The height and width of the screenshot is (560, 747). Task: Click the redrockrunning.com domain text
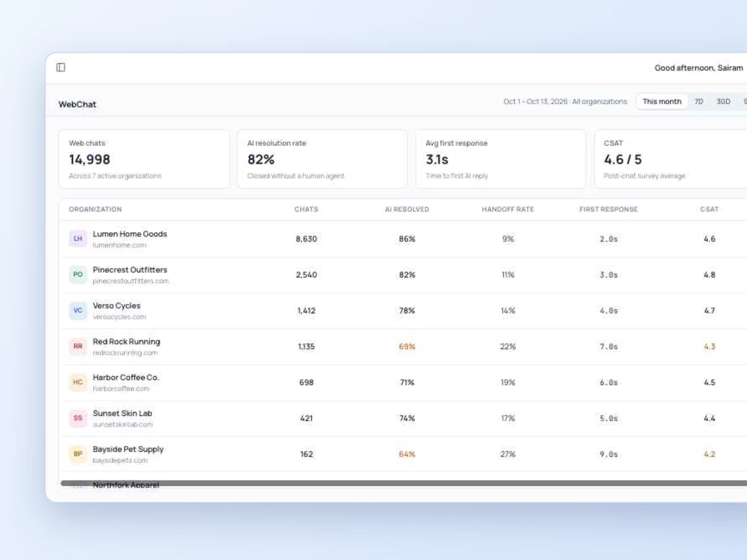tap(125, 353)
